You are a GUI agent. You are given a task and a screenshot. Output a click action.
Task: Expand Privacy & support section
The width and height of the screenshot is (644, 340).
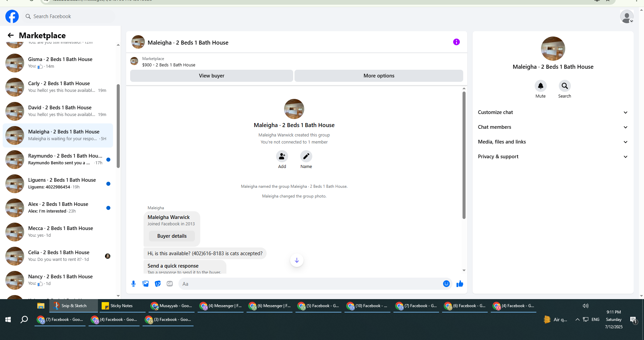coord(553,157)
